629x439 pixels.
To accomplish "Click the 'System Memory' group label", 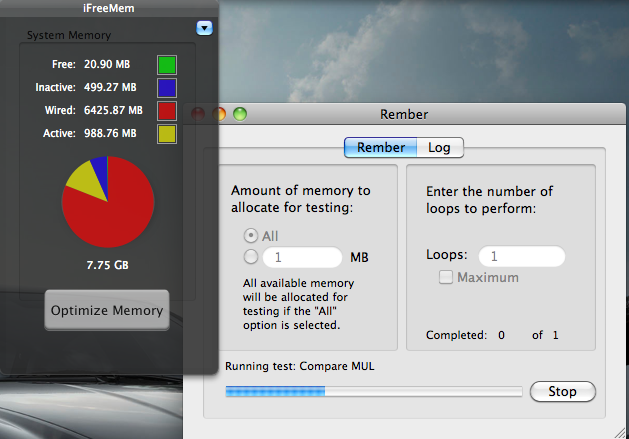I will 69,35.
